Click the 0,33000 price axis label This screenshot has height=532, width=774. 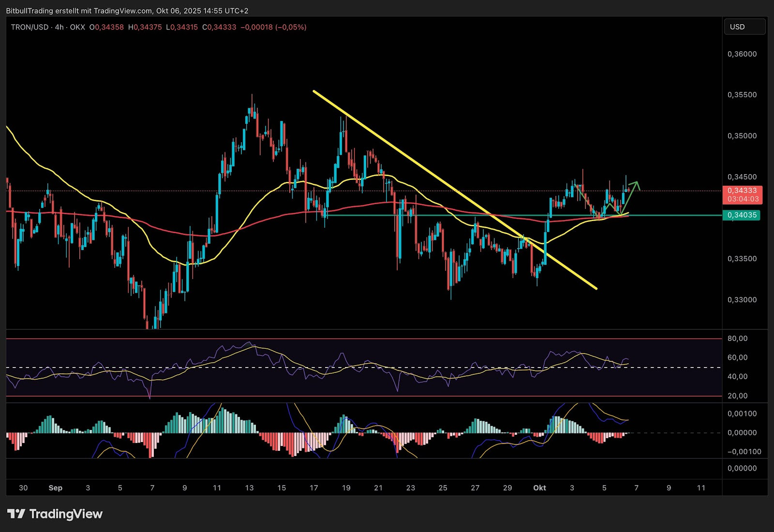tap(742, 300)
